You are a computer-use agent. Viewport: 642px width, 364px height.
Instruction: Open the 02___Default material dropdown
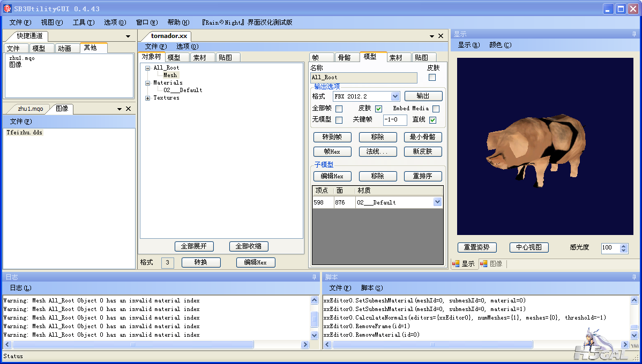[438, 202]
